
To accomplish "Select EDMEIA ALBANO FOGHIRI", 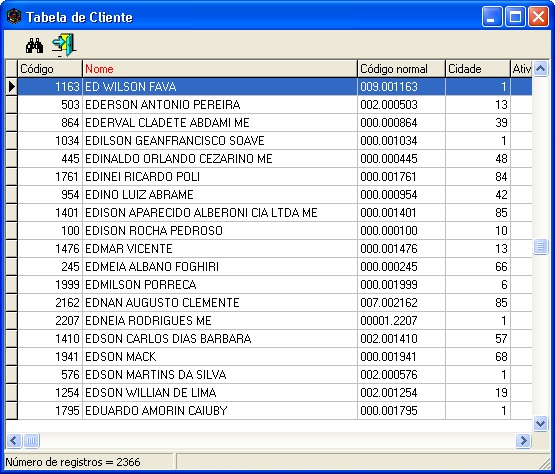I will click(220, 267).
